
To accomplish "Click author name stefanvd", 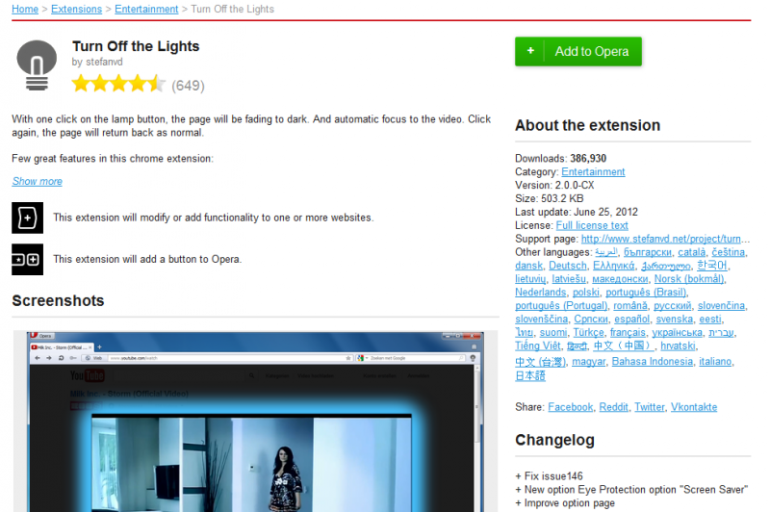I will coord(104,62).
